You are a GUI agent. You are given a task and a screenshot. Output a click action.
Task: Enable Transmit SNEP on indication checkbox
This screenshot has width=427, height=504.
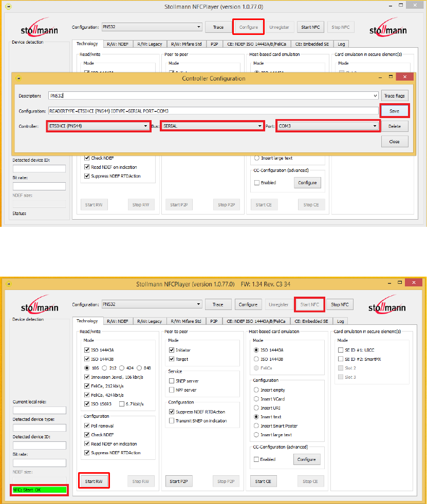[172, 421]
